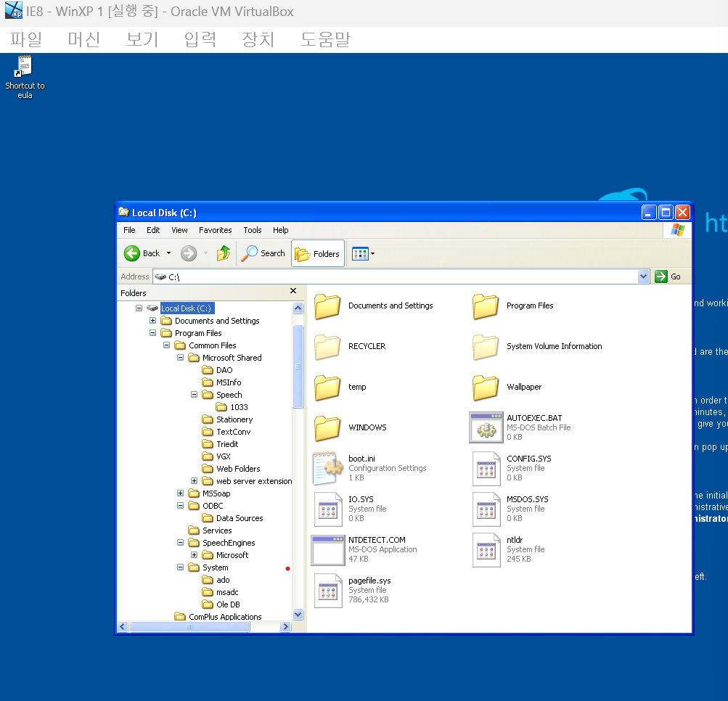This screenshot has height=701, width=728.
Task: Select DAO folder in tree
Action: pos(217,370)
